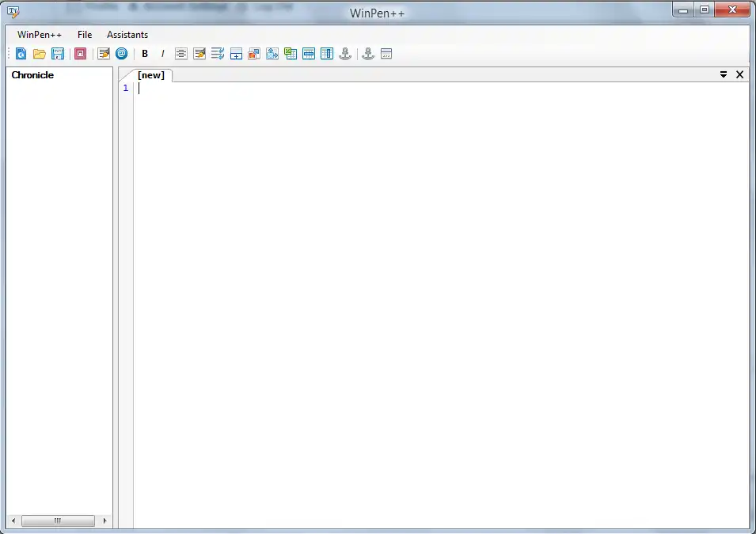The image size is (756, 534).
Task: Click the blue @ icon in the toolbar
Action: pyautogui.click(x=121, y=54)
